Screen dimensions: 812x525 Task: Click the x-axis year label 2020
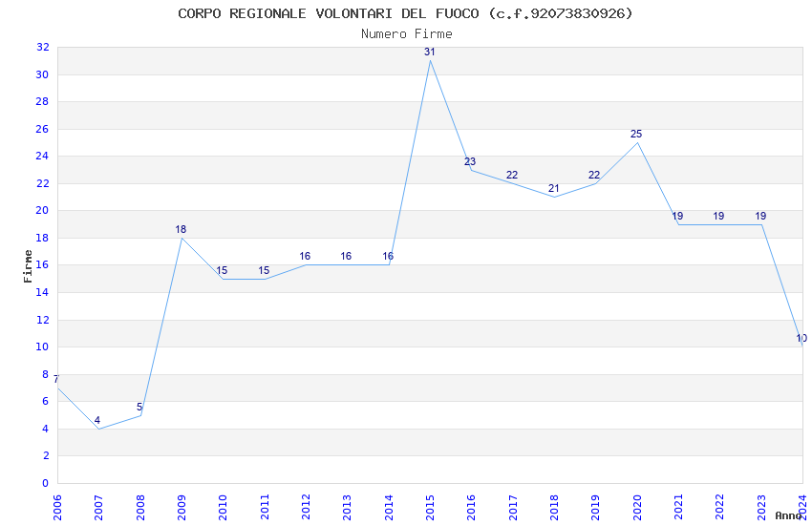point(637,508)
